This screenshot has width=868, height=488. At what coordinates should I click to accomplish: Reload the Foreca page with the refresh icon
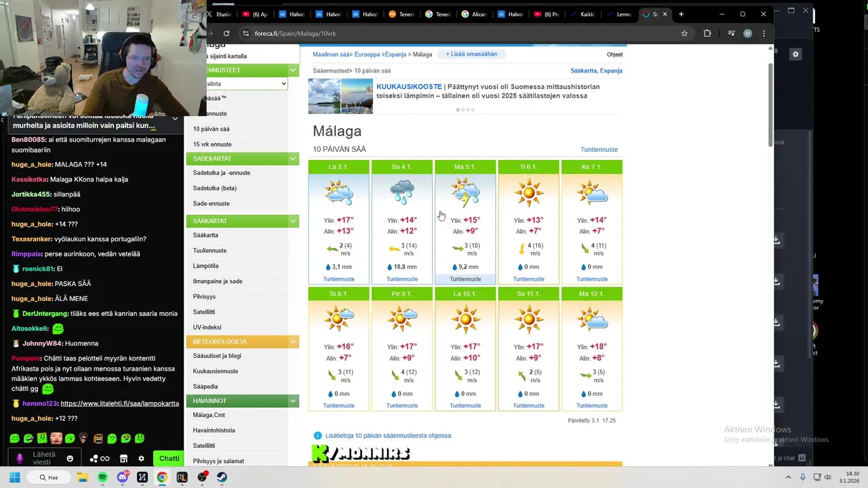click(x=226, y=33)
